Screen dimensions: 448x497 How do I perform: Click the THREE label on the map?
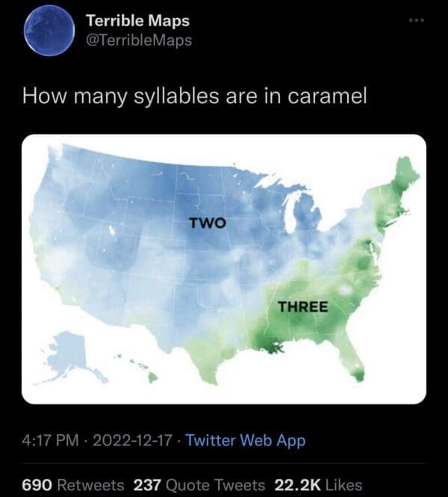[x=303, y=306]
